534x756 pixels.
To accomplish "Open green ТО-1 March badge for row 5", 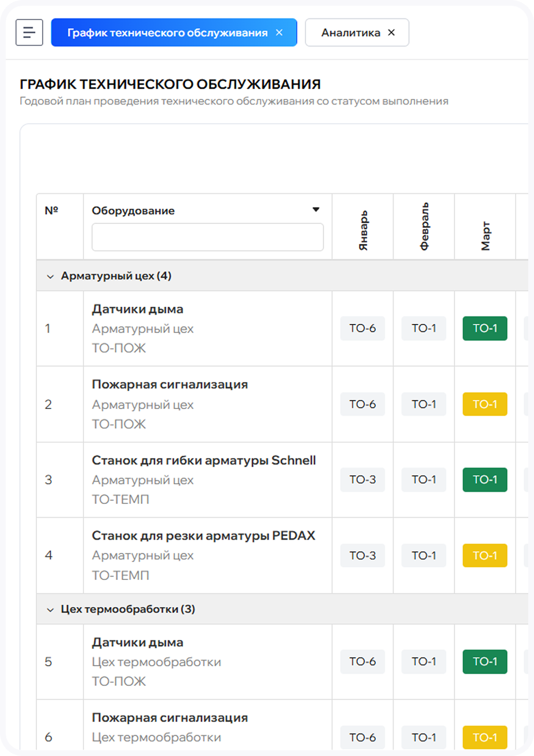I will 485,662.
